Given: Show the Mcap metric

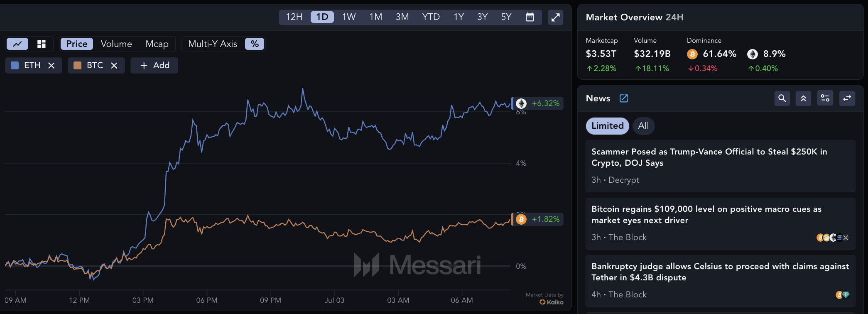Looking at the screenshot, I should [157, 44].
